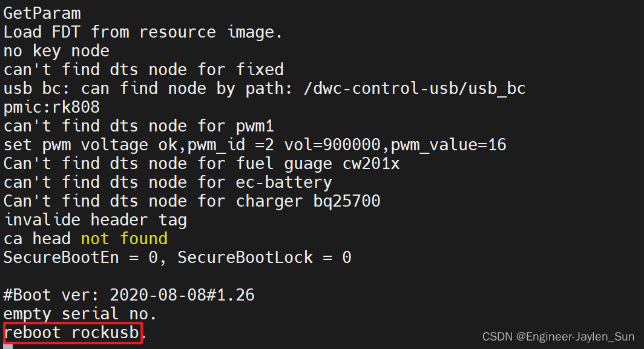Click the yellow 'not found' text
This screenshot has width=644, height=349.
(x=124, y=239)
